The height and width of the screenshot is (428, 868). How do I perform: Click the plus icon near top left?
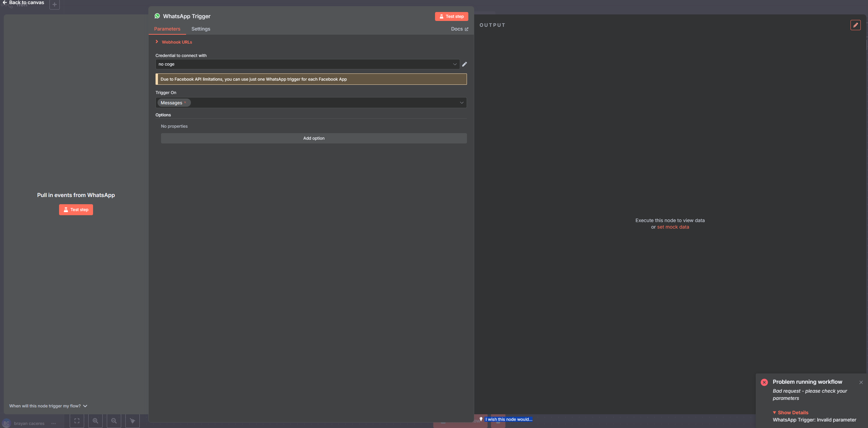click(55, 4)
